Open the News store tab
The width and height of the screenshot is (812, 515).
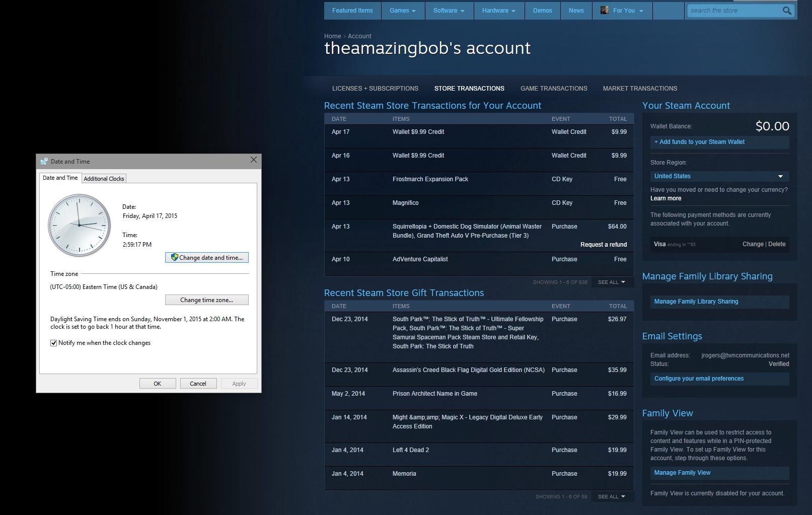click(x=576, y=11)
